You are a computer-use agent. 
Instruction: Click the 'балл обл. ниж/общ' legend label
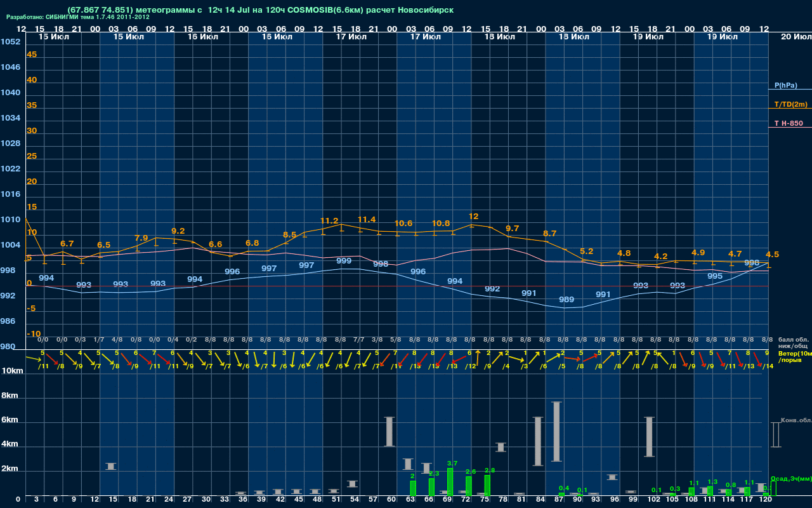pos(794,343)
